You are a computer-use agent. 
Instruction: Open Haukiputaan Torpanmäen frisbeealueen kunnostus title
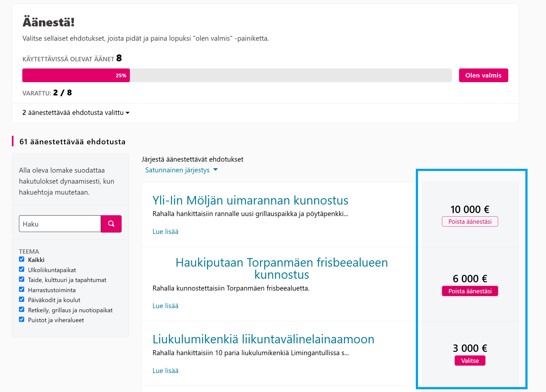click(282, 268)
